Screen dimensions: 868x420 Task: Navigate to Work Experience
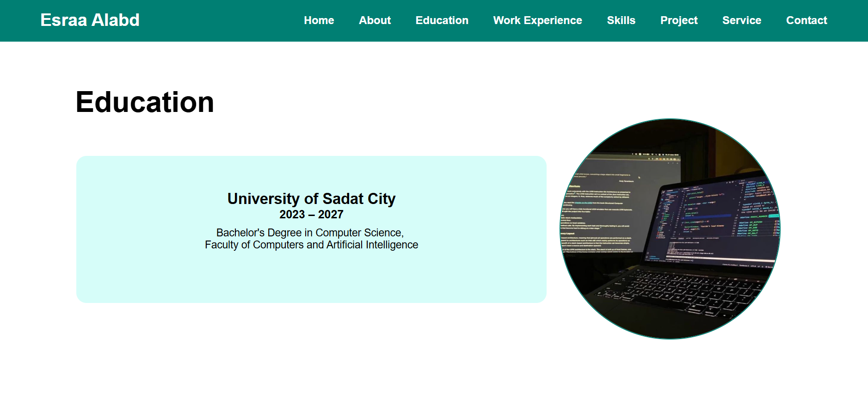pos(537,20)
